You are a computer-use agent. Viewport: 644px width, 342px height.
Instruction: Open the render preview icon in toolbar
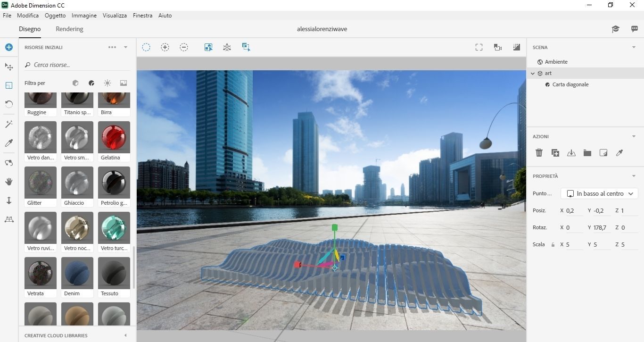click(517, 47)
